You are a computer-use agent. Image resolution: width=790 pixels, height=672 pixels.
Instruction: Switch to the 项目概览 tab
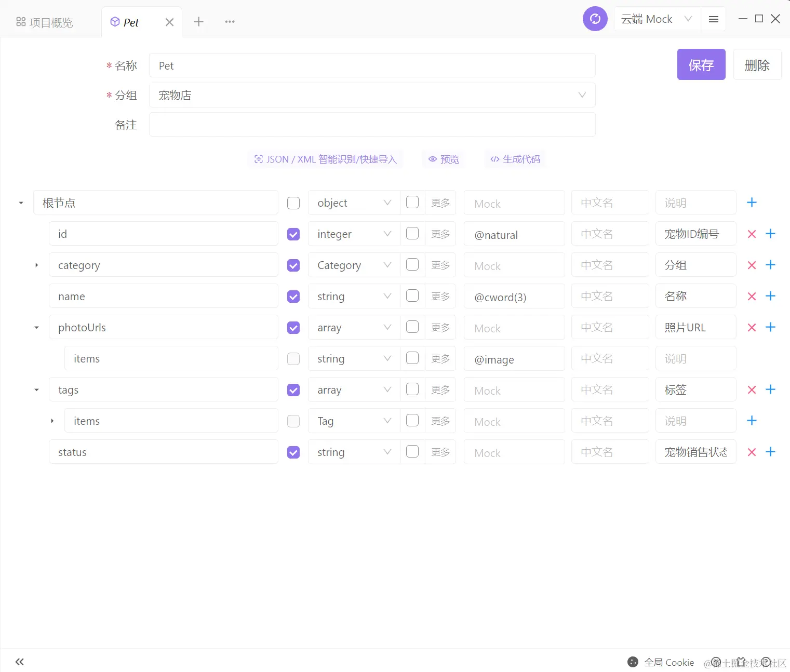pos(45,22)
